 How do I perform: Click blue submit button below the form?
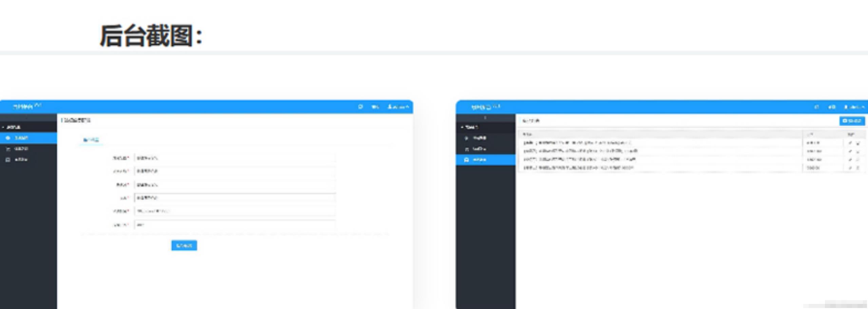[x=184, y=245]
